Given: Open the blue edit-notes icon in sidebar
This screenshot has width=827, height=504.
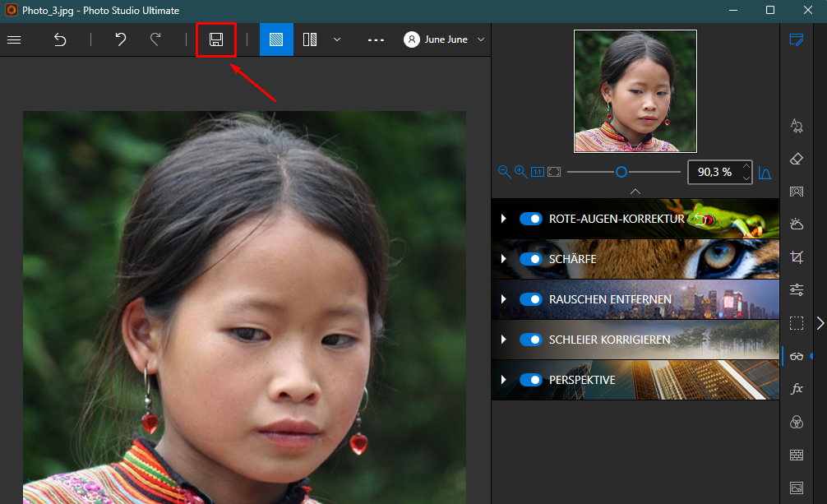Looking at the screenshot, I should (797, 39).
